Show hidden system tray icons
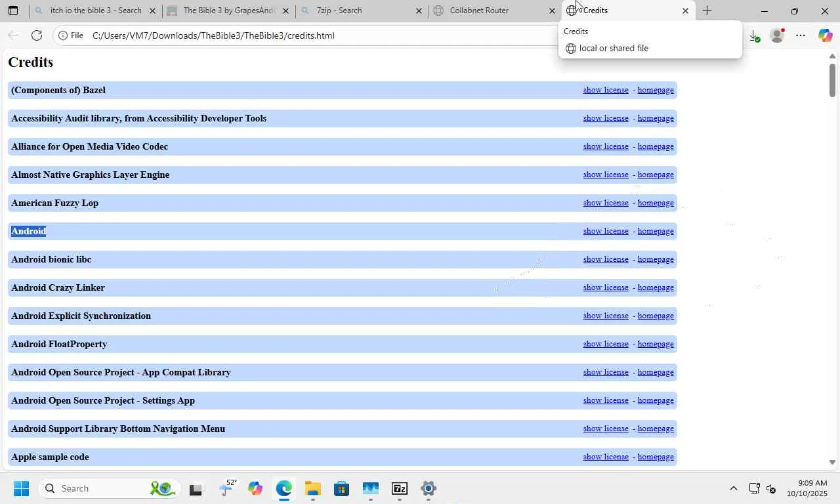 coord(734,488)
